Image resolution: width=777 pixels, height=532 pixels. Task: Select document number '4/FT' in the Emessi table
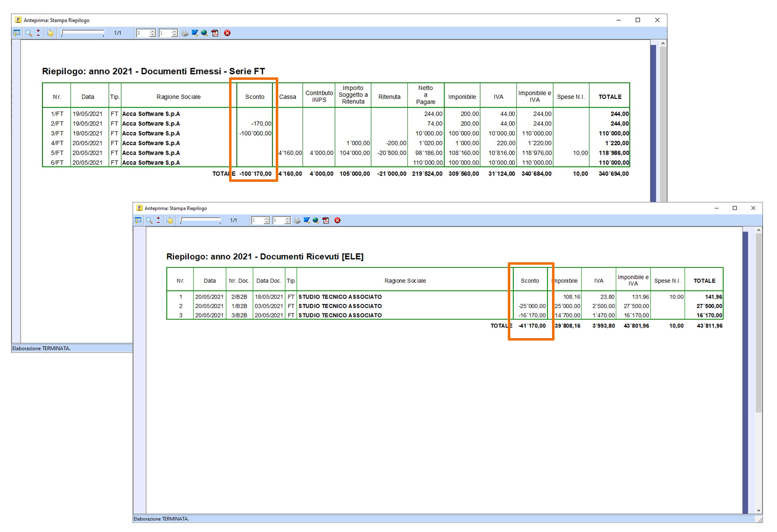pos(57,143)
